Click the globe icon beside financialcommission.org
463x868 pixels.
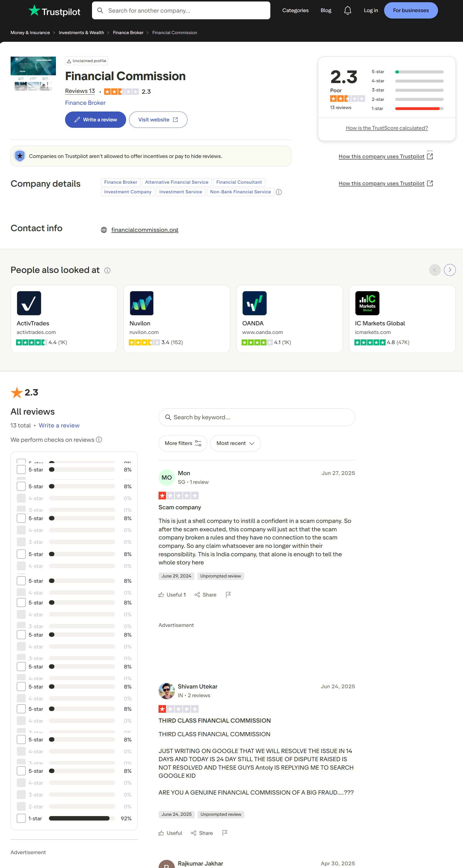104,230
